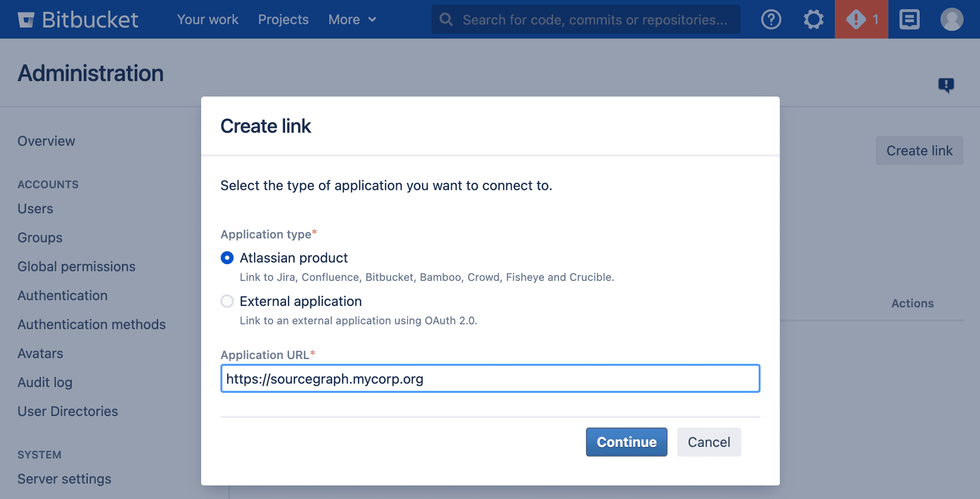Open Authentication in admin sidebar
980x499 pixels.
coord(63,295)
